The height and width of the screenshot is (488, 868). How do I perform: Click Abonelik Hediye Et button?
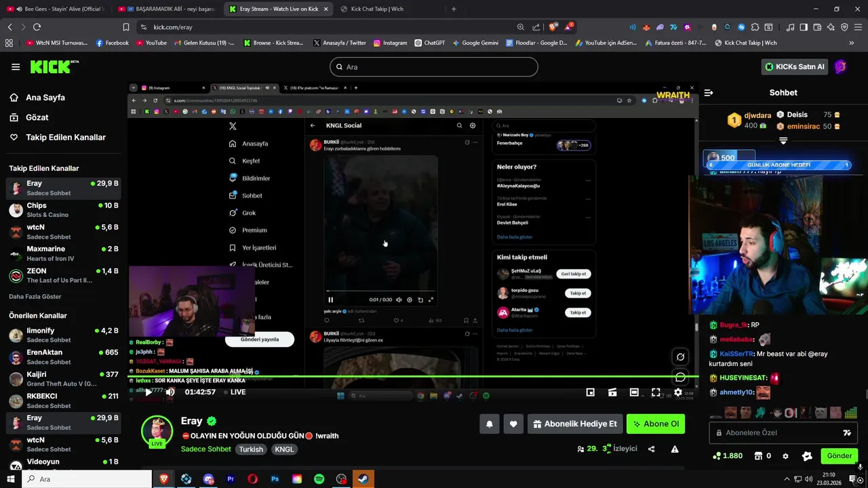click(x=575, y=424)
